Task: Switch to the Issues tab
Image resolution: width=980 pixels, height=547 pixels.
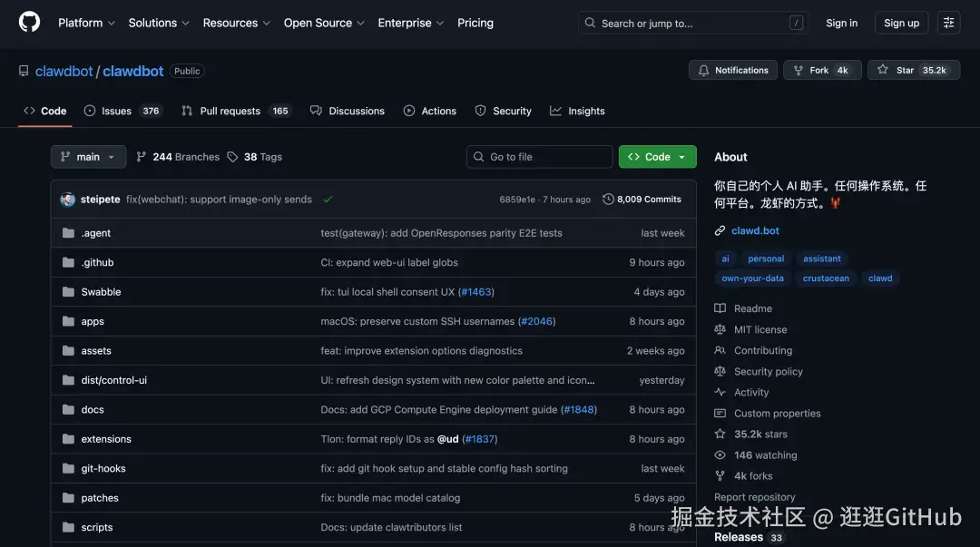Action: (x=123, y=111)
